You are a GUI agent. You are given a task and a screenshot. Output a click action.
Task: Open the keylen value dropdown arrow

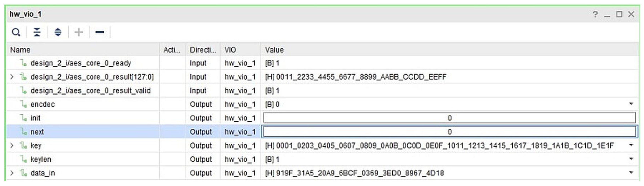(x=631, y=159)
